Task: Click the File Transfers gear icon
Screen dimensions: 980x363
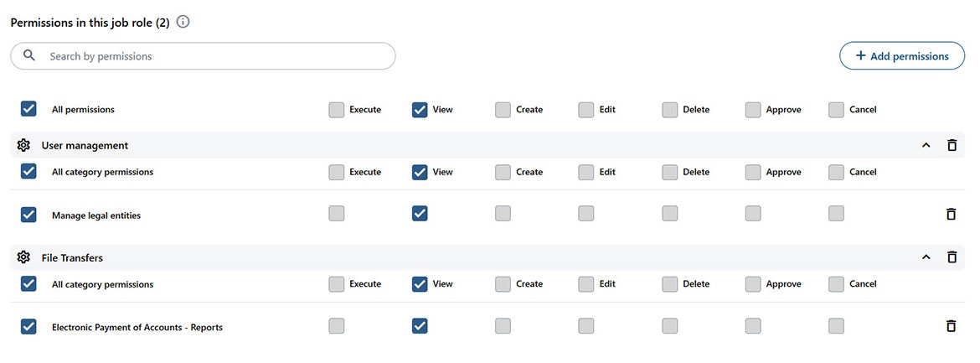Action: tap(23, 257)
